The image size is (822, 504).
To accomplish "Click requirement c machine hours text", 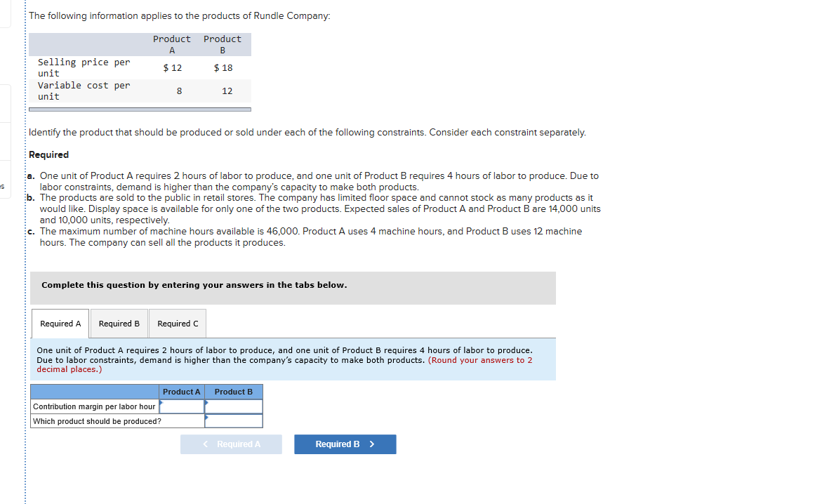I will (311, 237).
